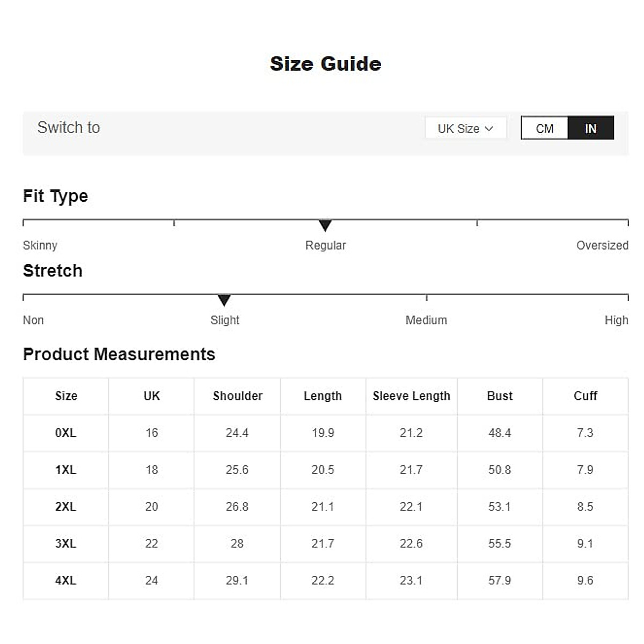Select the IN unit toggle
This screenshot has width=644, height=644.
(x=590, y=128)
